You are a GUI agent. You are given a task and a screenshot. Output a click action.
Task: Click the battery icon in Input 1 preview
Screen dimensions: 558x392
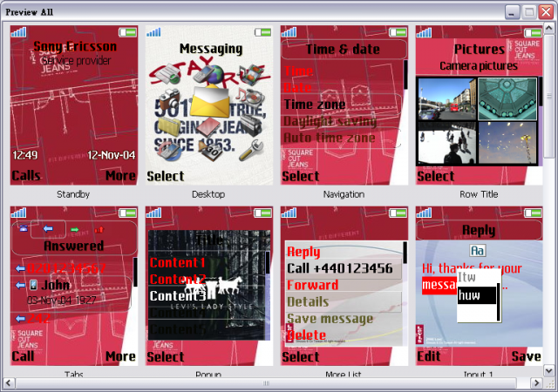[533, 213]
